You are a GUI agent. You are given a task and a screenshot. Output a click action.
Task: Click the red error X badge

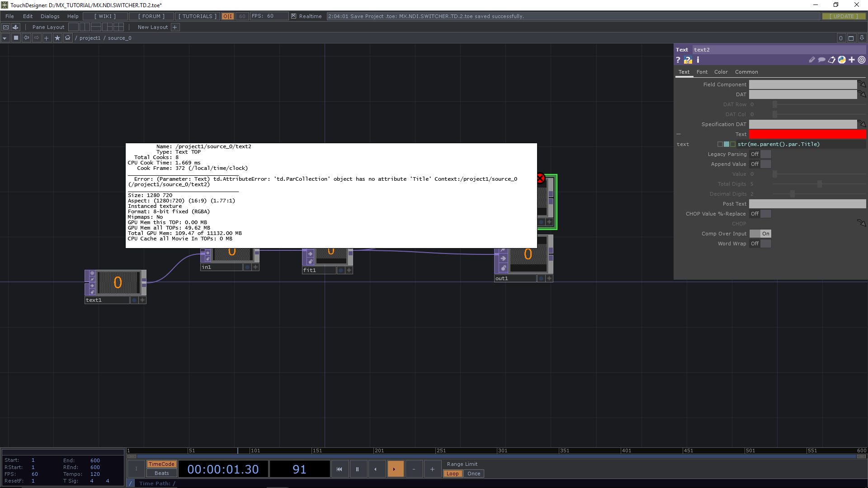(540, 178)
